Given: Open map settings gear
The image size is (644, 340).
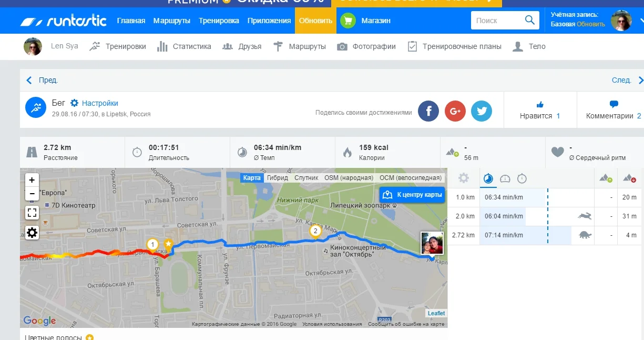Looking at the screenshot, I should pos(32,233).
